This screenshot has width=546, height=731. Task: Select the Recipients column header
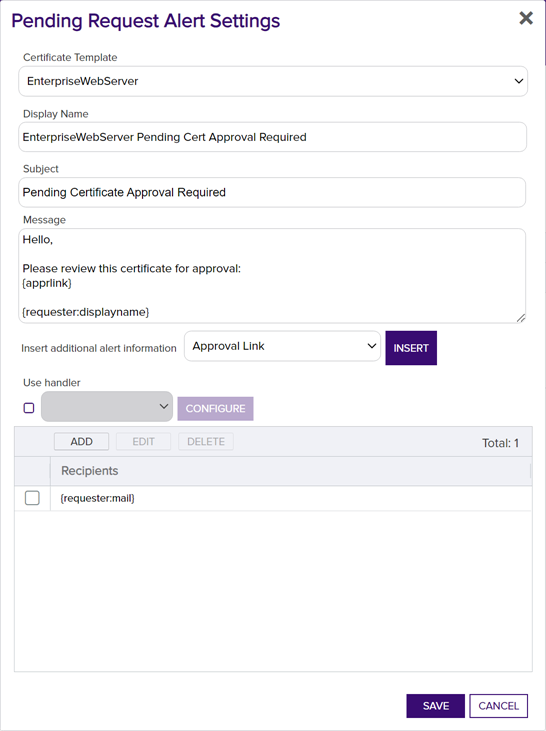tap(290, 471)
